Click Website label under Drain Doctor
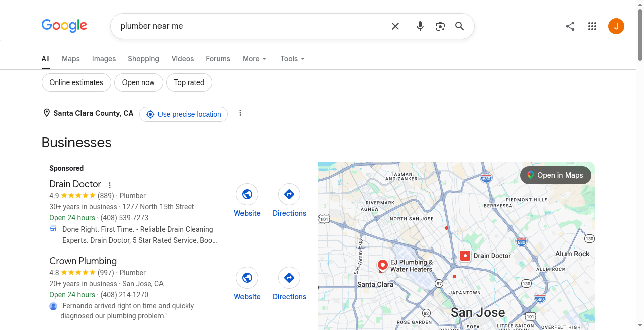Viewport: 644px width, 330px height. point(247,213)
